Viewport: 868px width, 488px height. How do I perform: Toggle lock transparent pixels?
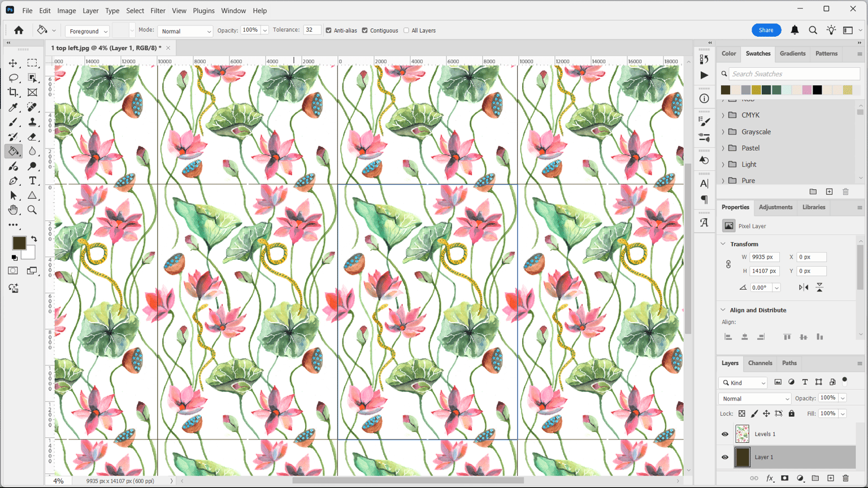pyautogui.click(x=742, y=413)
